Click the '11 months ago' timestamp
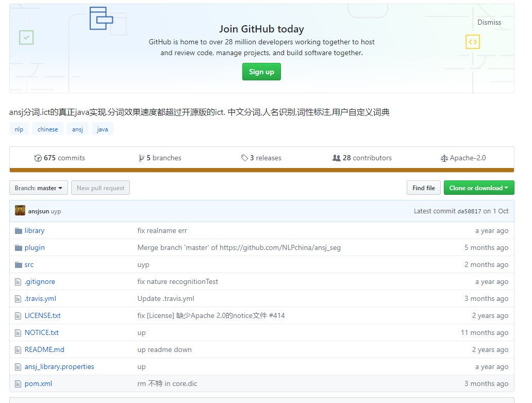Viewport: 532px width, 403px height. pyautogui.click(x=484, y=333)
